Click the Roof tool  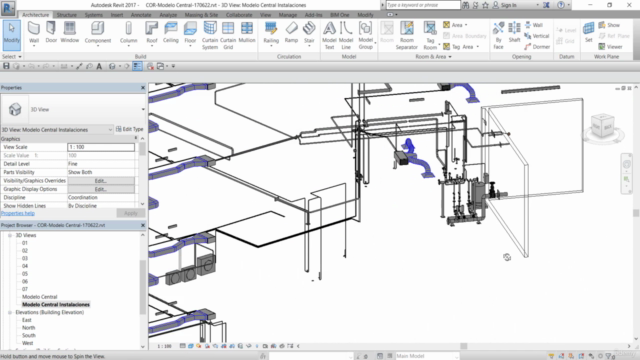151,33
